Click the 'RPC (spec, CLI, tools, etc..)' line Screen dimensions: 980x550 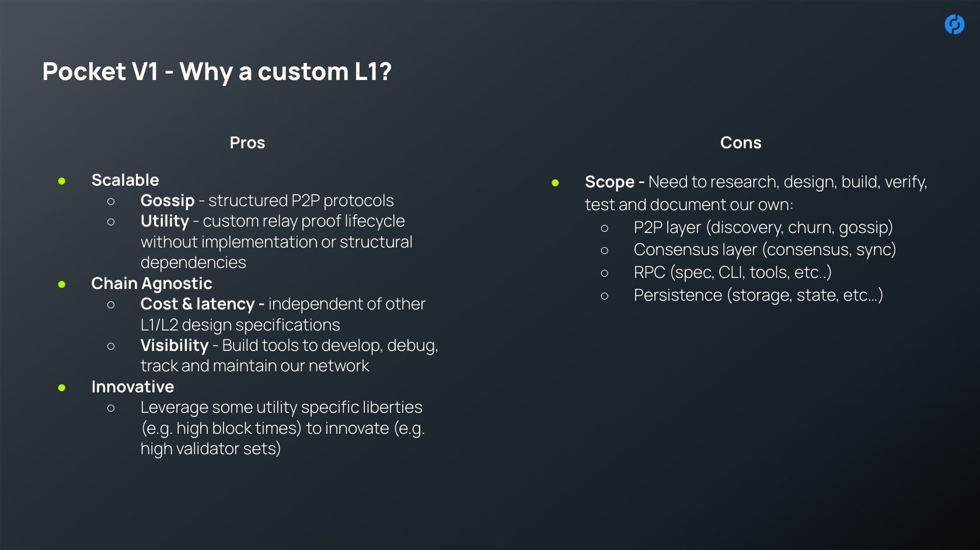pyautogui.click(x=732, y=273)
